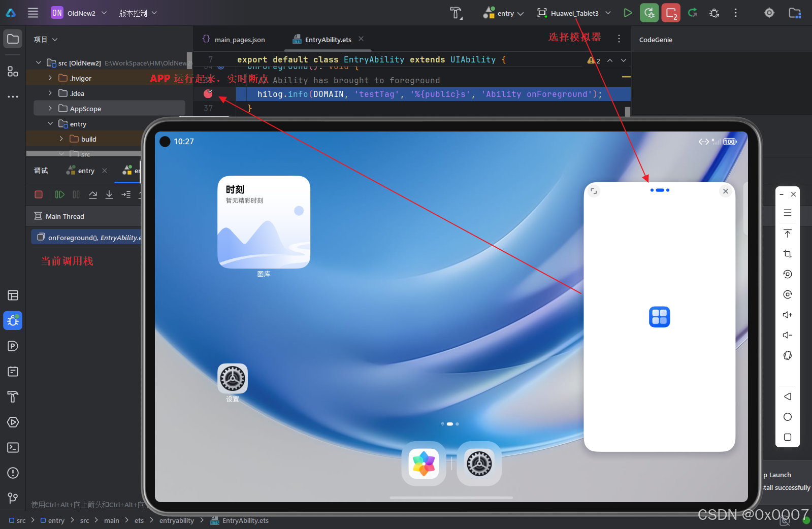Open the main hamburger menu

coord(33,13)
